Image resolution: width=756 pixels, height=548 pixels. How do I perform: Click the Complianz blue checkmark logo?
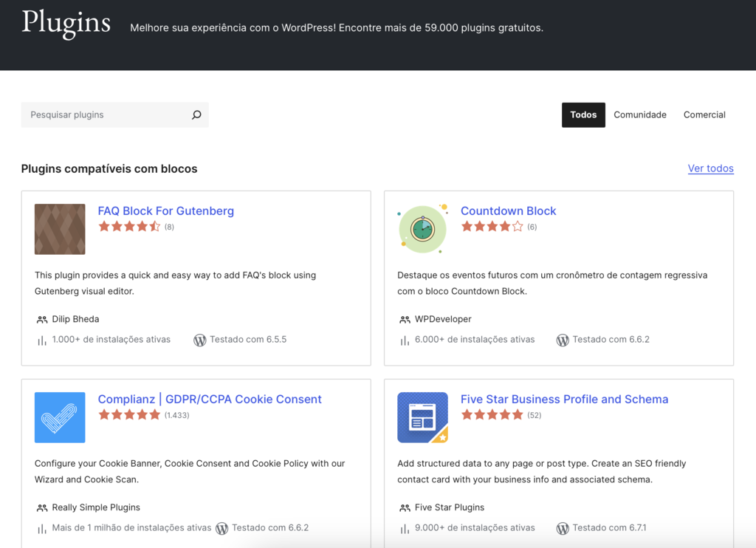tap(60, 417)
